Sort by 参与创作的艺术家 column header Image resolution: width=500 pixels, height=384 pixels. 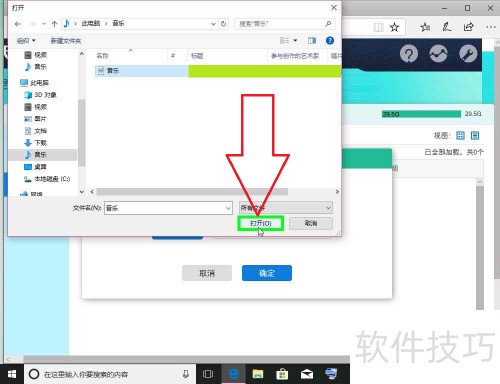tap(295, 56)
